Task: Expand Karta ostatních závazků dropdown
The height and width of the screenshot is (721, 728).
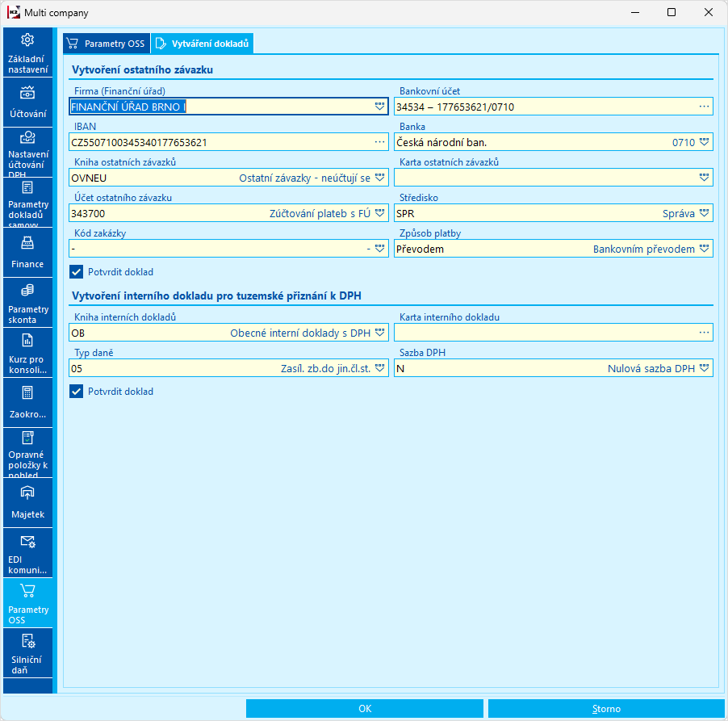Action: point(705,178)
